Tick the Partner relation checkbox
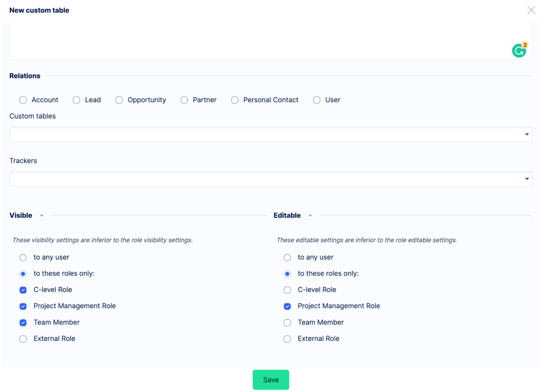The height and width of the screenshot is (392, 541). (x=184, y=100)
